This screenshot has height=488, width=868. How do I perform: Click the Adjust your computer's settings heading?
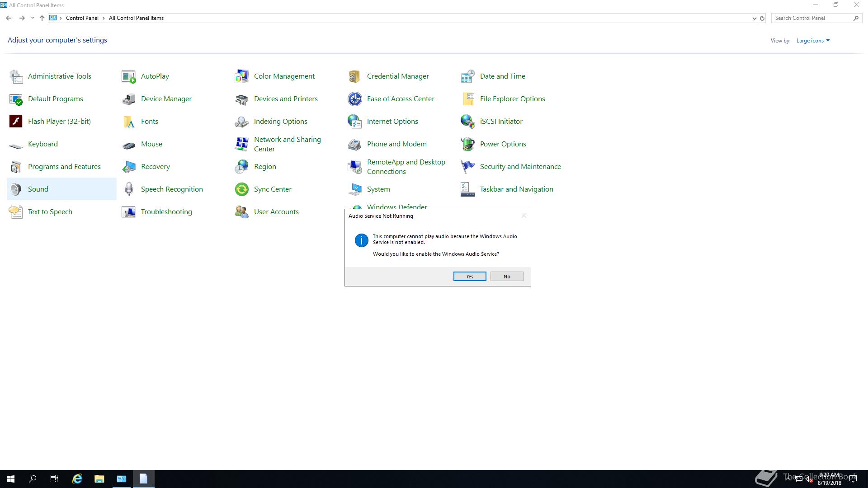57,40
